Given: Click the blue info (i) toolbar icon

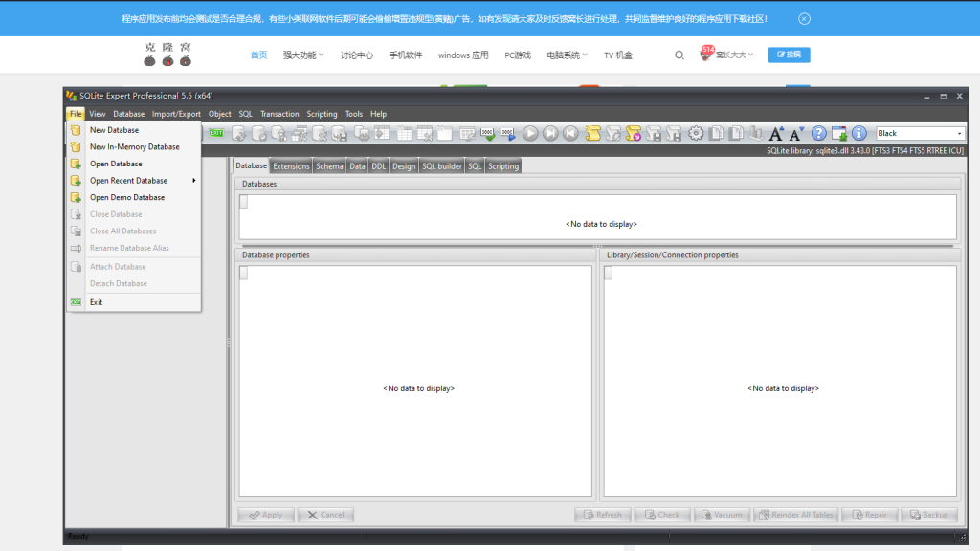Looking at the screenshot, I should point(859,133).
